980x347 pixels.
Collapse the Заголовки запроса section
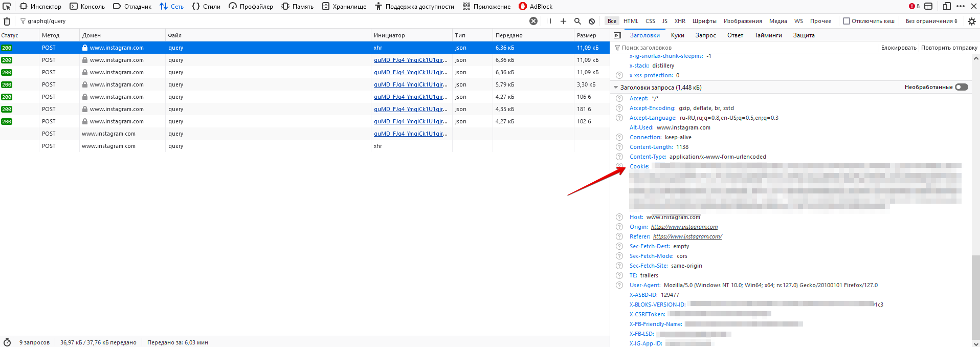point(616,88)
